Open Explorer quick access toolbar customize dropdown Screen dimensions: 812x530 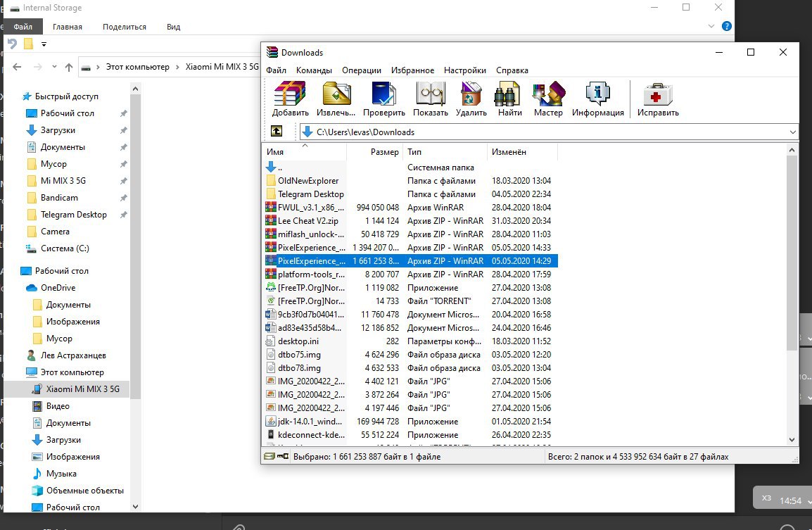[x=44, y=44]
